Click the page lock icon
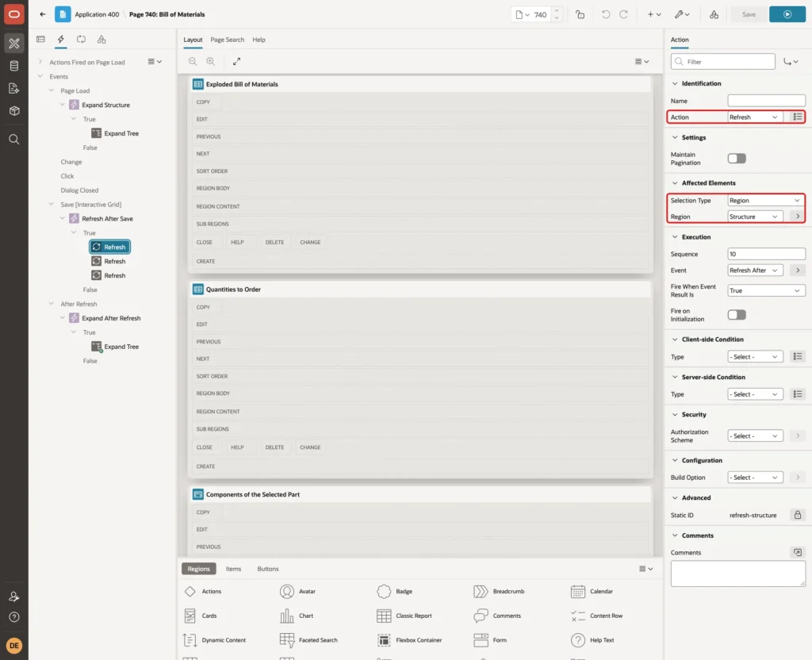 click(580, 14)
